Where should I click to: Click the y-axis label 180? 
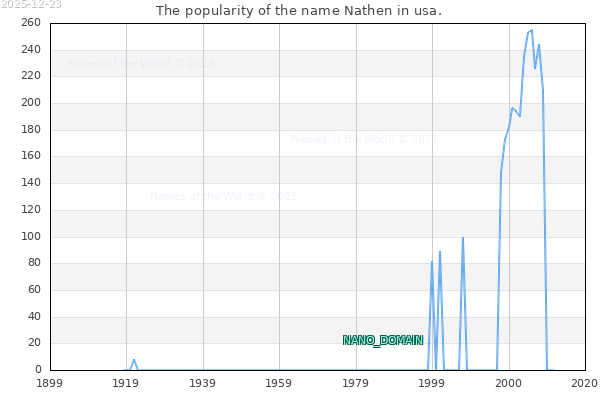point(31,129)
